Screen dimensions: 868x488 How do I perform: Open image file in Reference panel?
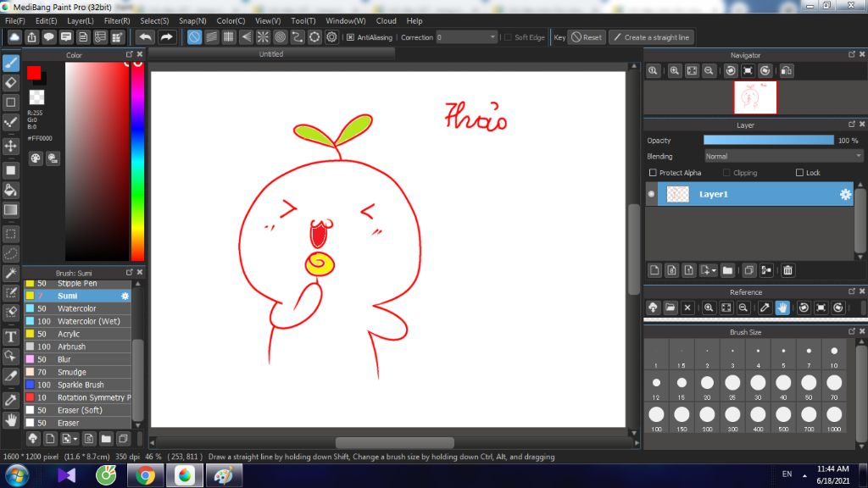670,308
